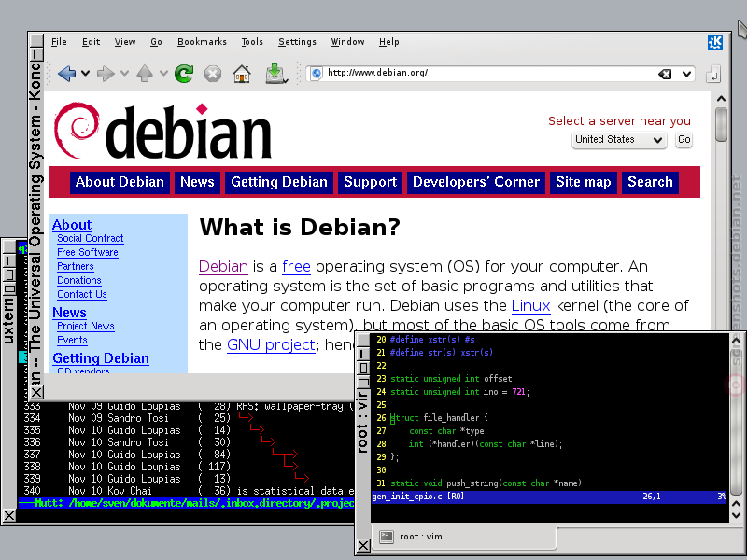
Task: Open the Linux link in the paragraph
Action: tap(530, 305)
